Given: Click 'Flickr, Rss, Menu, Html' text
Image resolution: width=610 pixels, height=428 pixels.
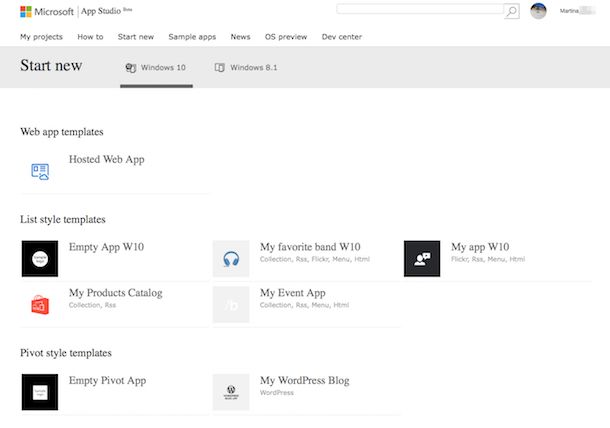Looking at the screenshot, I should coord(488,260).
